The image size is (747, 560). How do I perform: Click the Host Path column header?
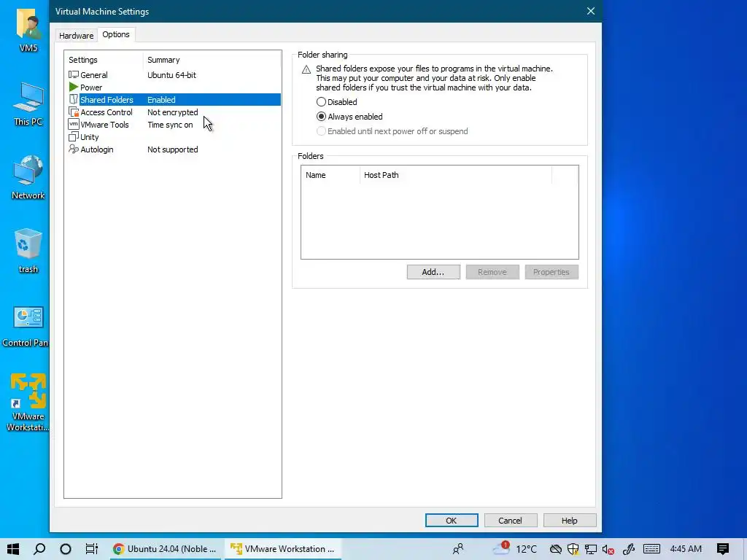(455, 175)
